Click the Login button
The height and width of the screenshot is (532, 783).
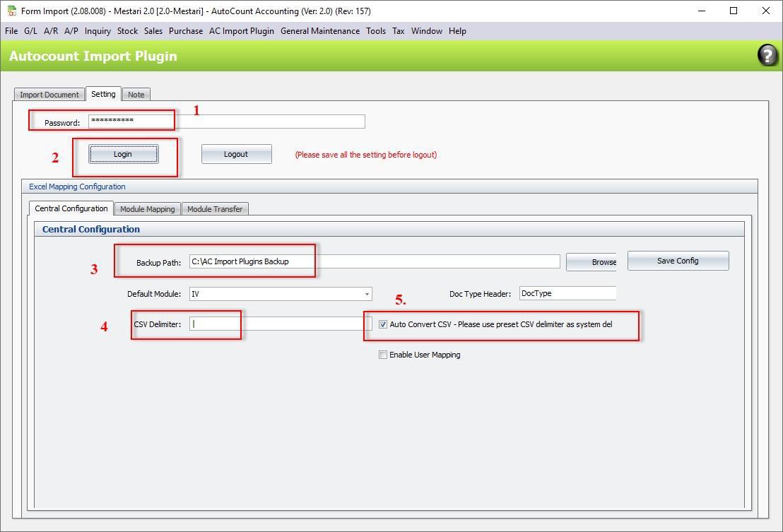(x=122, y=154)
